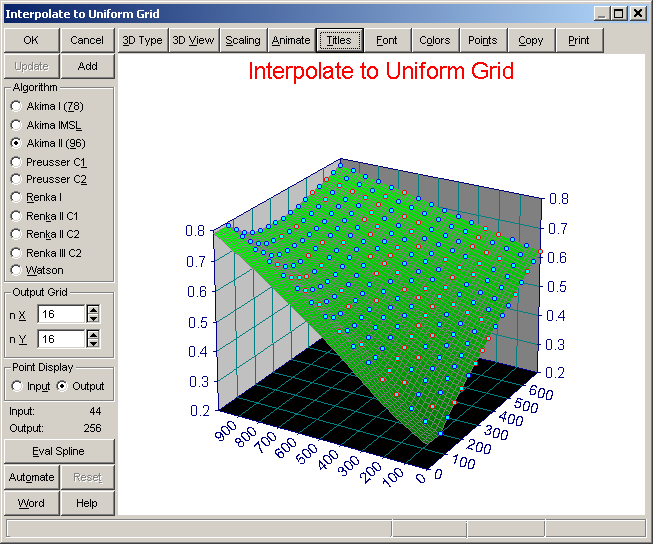The width and height of the screenshot is (653, 544).
Task: Click the Cancel button
Action: click(x=87, y=40)
